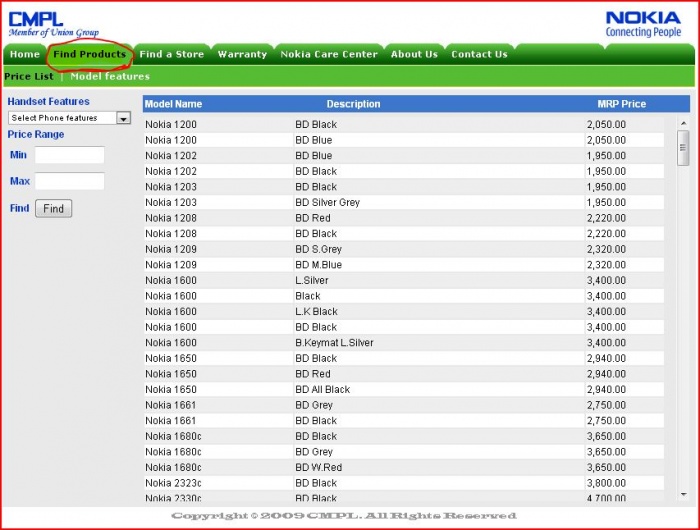
Task: Click the table scrollbar up arrow
Action: coord(683,123)
